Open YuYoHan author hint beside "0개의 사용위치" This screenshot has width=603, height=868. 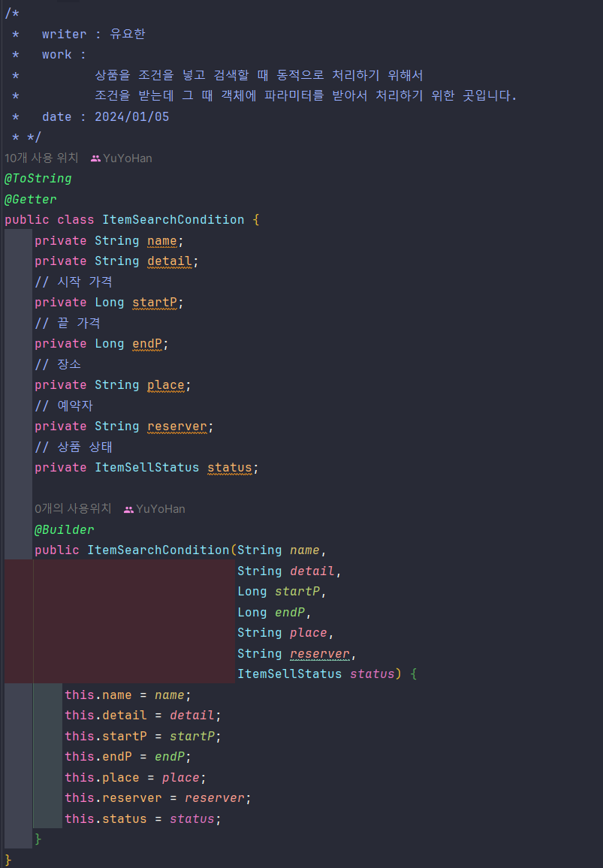pyautogui.click(x=161, y=509)
